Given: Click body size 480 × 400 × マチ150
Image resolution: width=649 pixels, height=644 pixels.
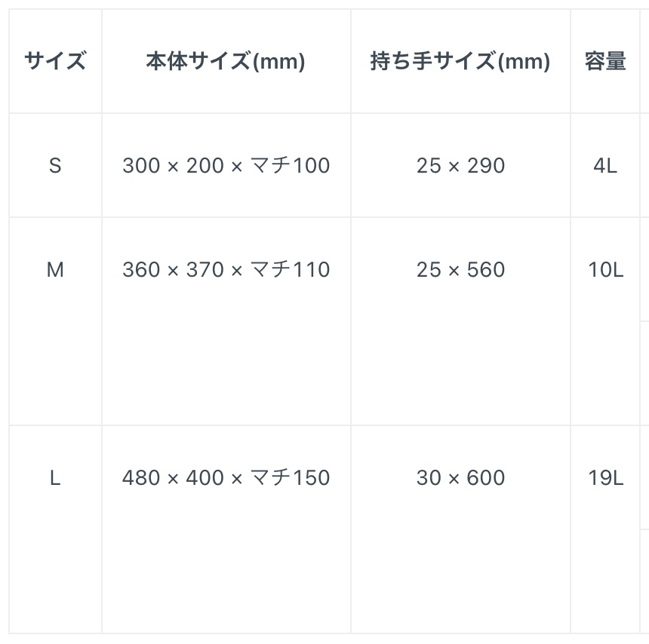Looking at the screenshot, I should click(x=226, y=477).
